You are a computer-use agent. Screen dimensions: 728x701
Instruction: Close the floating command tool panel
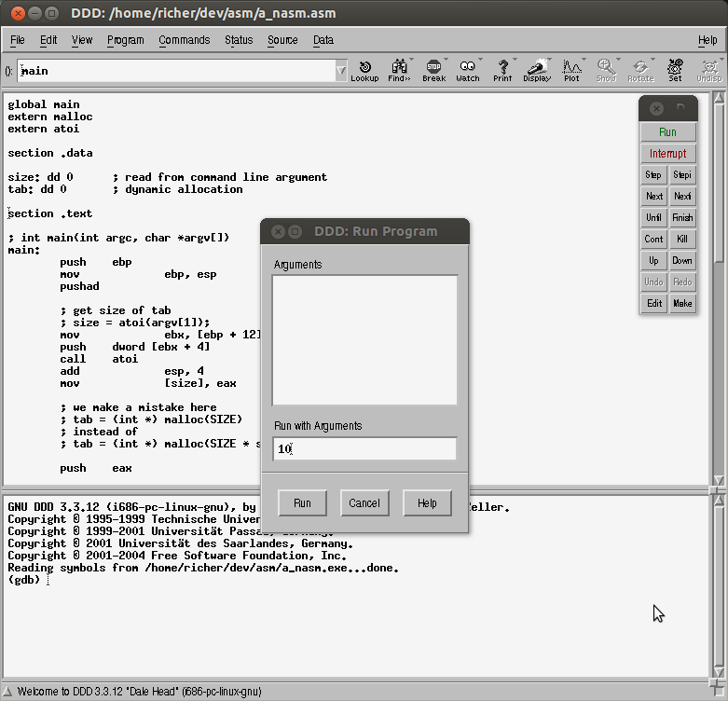tap(656, 109)
